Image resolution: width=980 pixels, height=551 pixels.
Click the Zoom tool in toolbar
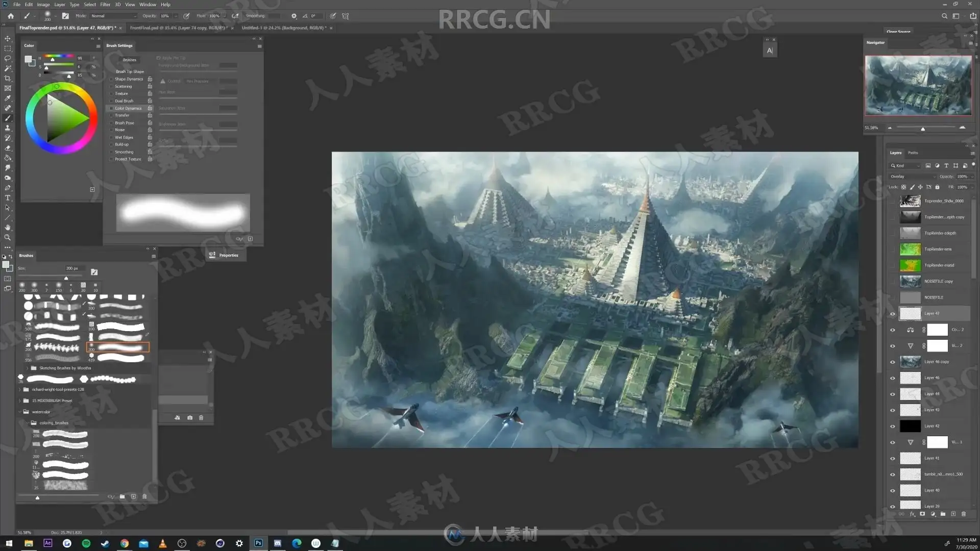point(8,237)
